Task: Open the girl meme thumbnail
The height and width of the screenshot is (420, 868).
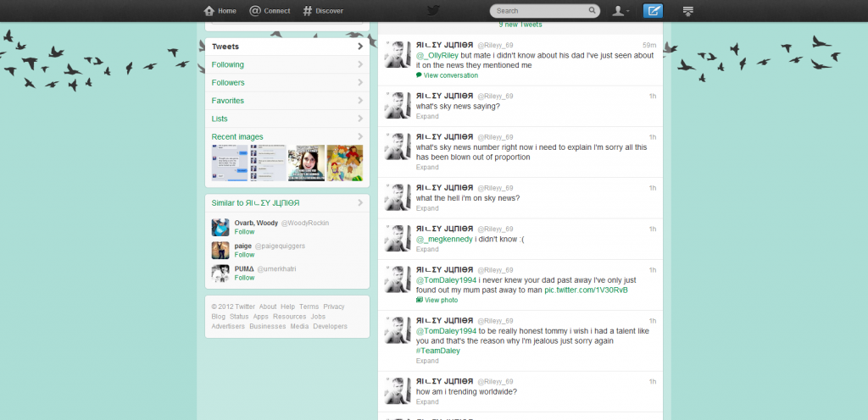Action: 306,163
